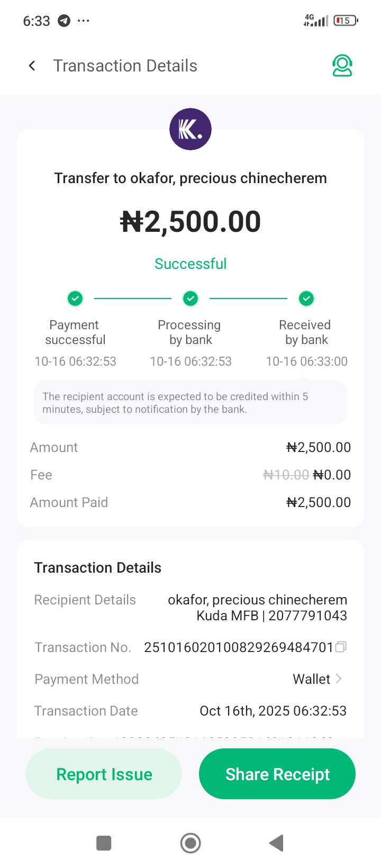Viewport: 381px width, 868px height.
Task: Tap the Telegram notification icon
Action: 64,21
